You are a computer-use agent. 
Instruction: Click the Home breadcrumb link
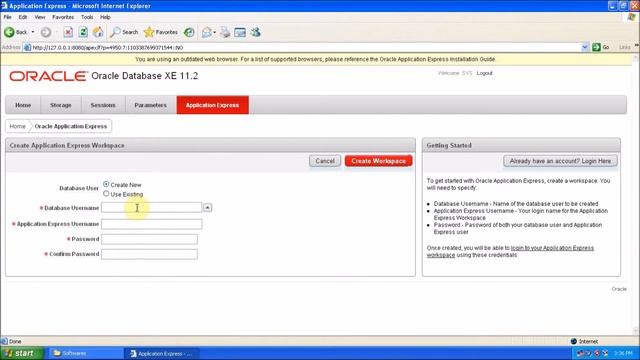click(x=18, y=127)
